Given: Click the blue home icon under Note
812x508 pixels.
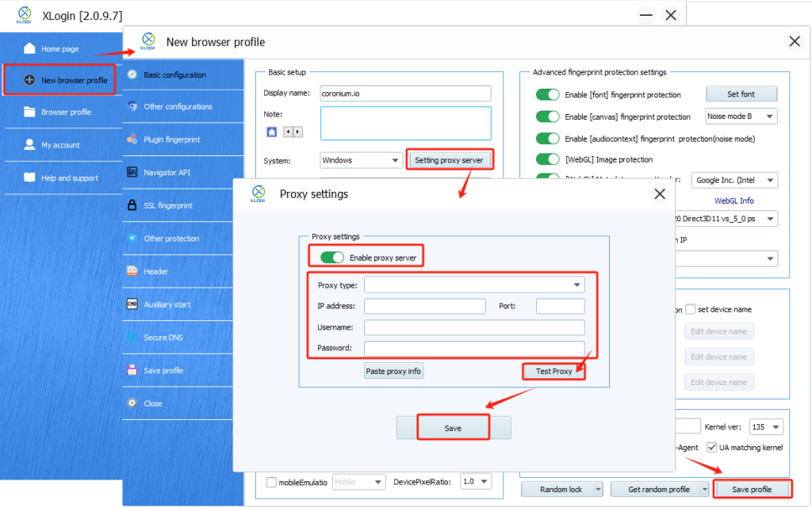Looking at the screenshot, I should (272, 132).
